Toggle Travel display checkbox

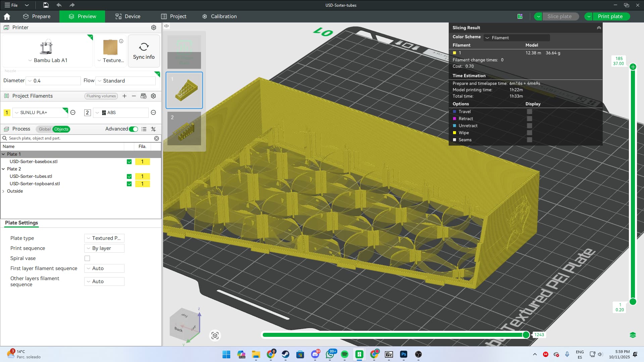tap(529, 112)
